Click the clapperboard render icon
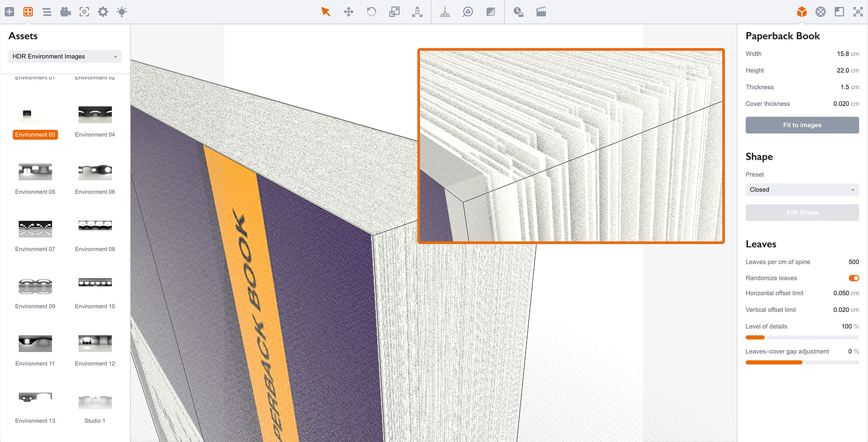The height and width of the screenshot is (442, 868). (541, 11)
